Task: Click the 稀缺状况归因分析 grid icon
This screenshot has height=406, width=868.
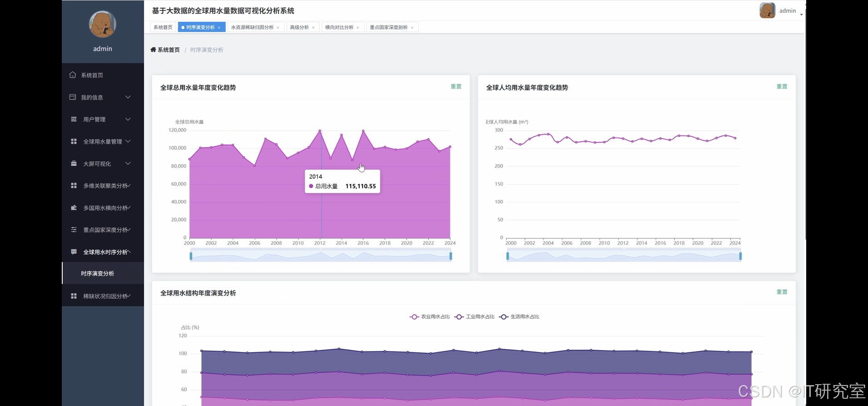Action: point(74,296)
